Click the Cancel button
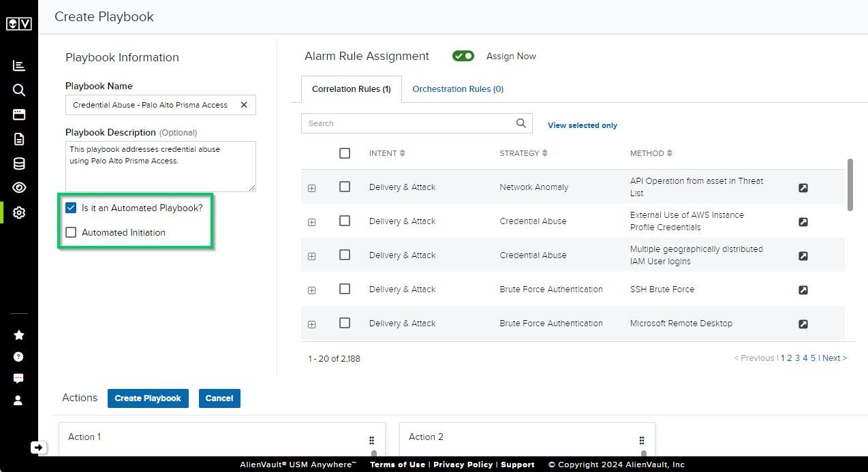The image size is (868, 472). 219,398
